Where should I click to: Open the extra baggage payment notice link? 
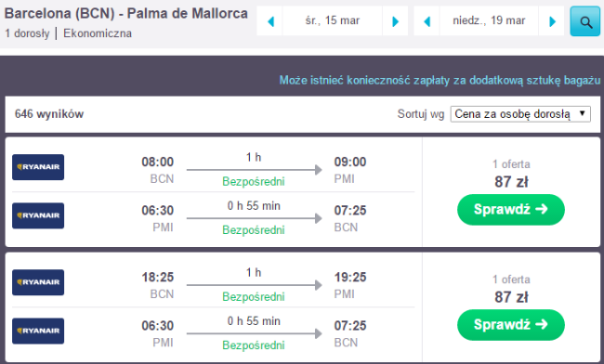(440, 81)
